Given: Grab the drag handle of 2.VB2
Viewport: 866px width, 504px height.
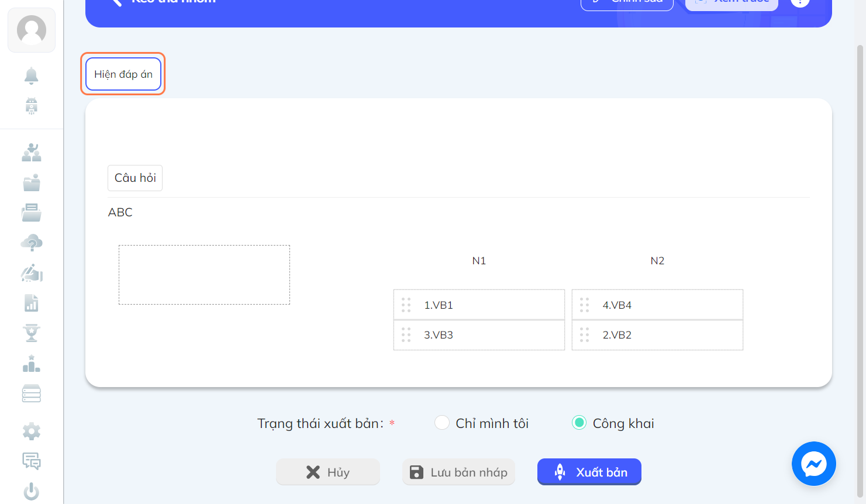Looking at the screenshot, I should [584, 335].
